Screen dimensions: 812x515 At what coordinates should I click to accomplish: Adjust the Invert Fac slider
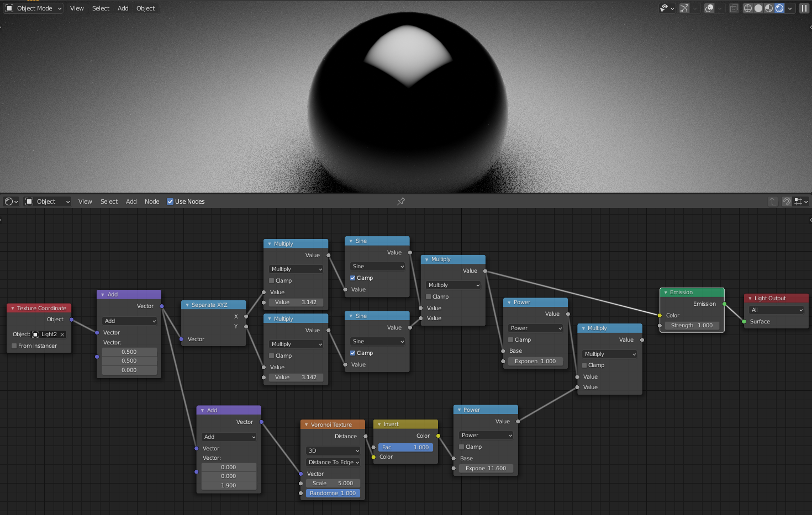point(405,448)
